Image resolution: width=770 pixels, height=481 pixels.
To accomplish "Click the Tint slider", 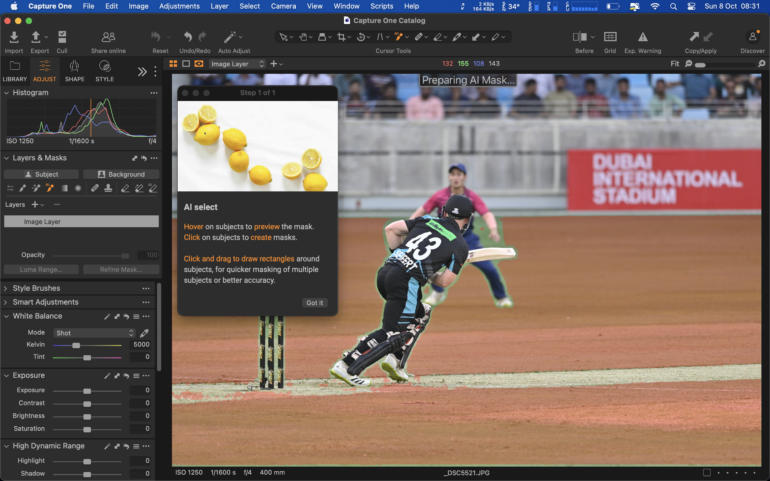I will tap(87, 357).
